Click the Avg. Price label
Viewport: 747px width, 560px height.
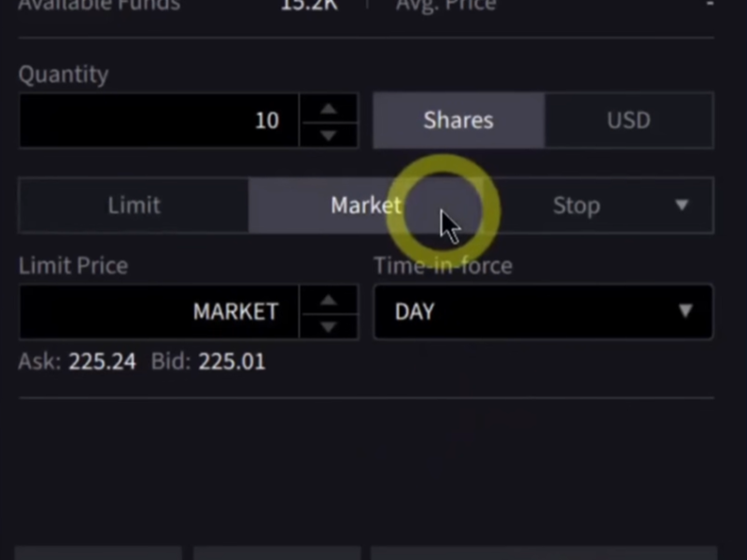click(446, 6)
